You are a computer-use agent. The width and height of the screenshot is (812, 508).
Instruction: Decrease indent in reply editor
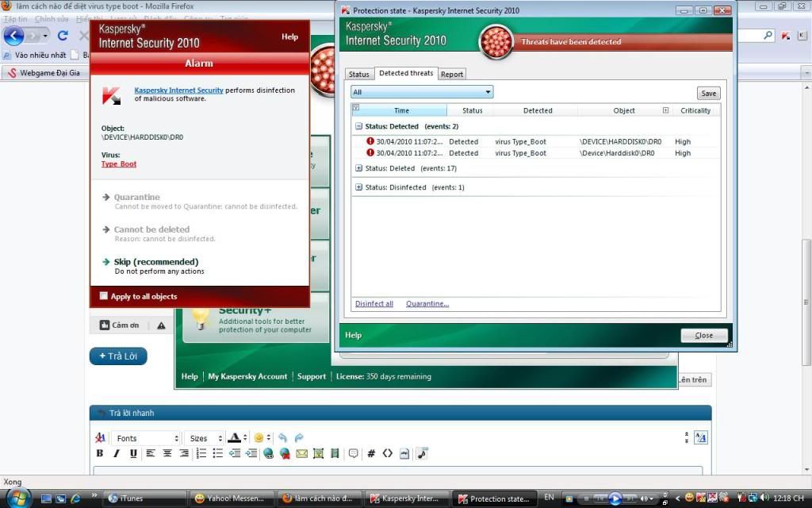click(x=235, y=453)
